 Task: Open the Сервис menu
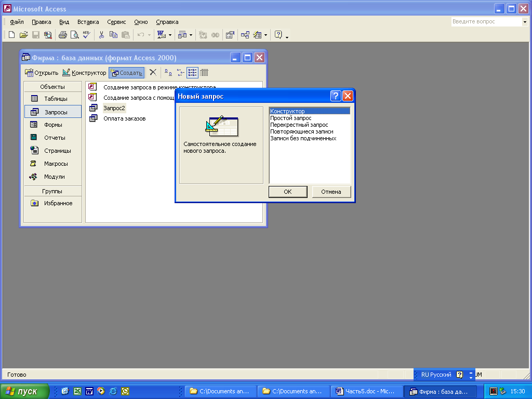point(116,22)
